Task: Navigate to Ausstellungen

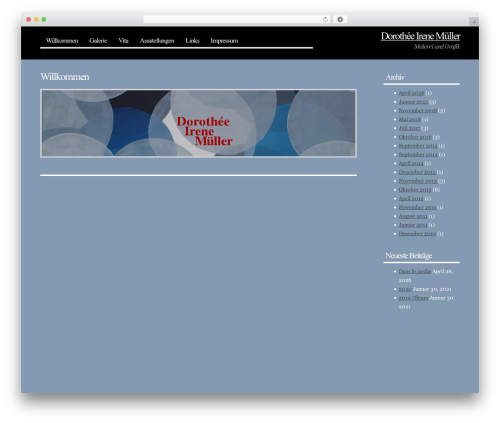Action: (x=157, y=41)
